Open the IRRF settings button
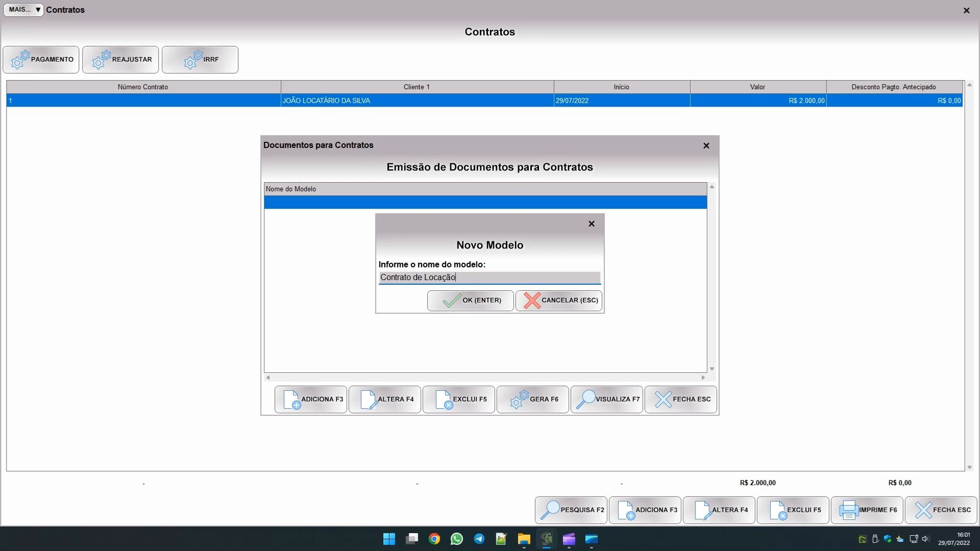 (200, 60)
